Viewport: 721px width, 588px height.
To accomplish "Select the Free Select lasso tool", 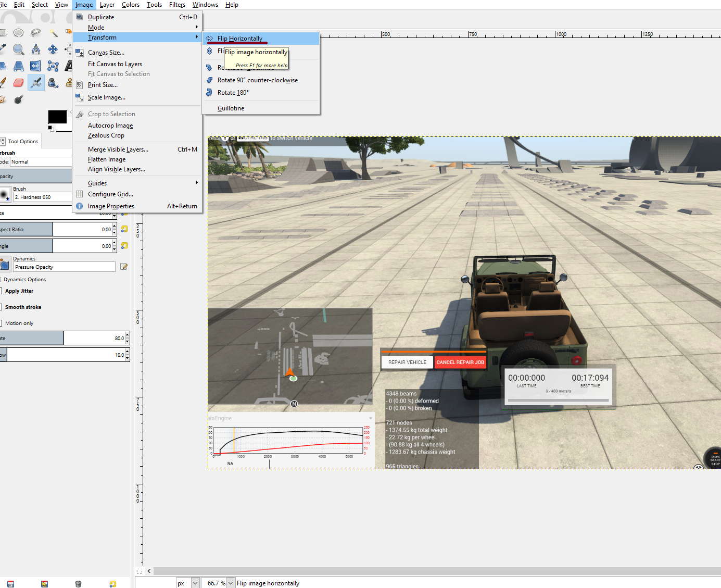I will click(35, 33).
